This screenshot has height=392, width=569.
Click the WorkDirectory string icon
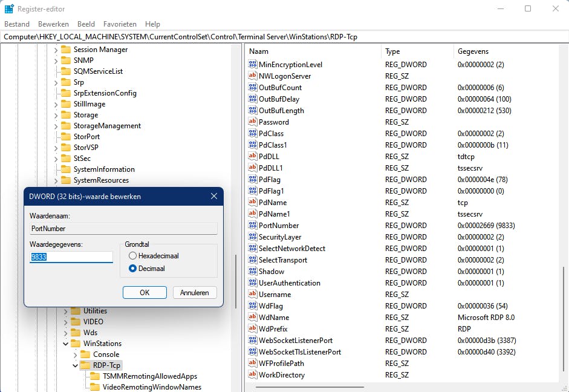(253, 374)
